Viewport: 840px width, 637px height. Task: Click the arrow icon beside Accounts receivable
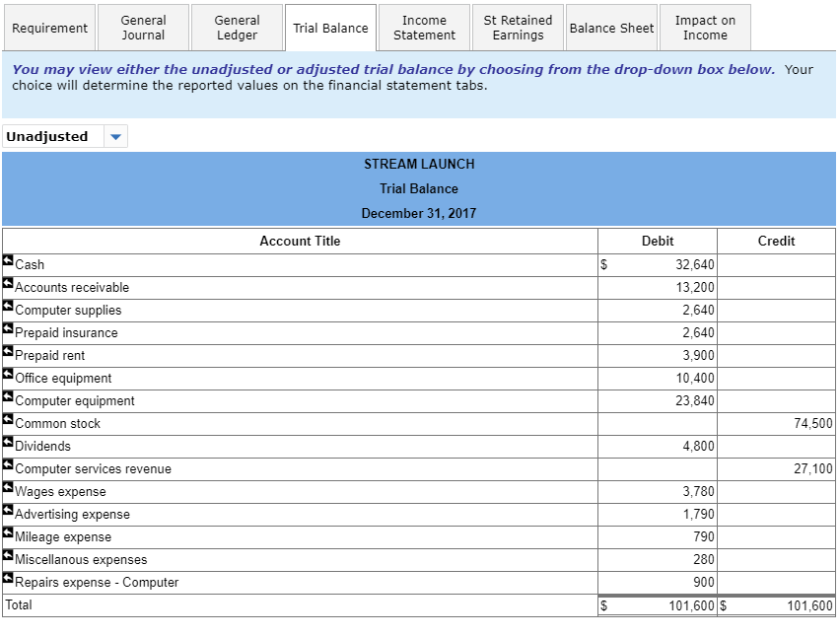(x=8, y=283)
